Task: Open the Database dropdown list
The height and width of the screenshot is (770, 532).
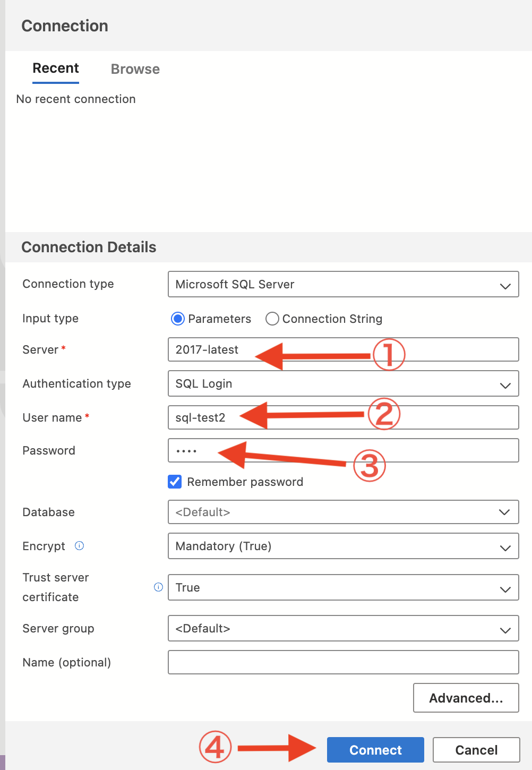Action: click(x=343, y=512)
